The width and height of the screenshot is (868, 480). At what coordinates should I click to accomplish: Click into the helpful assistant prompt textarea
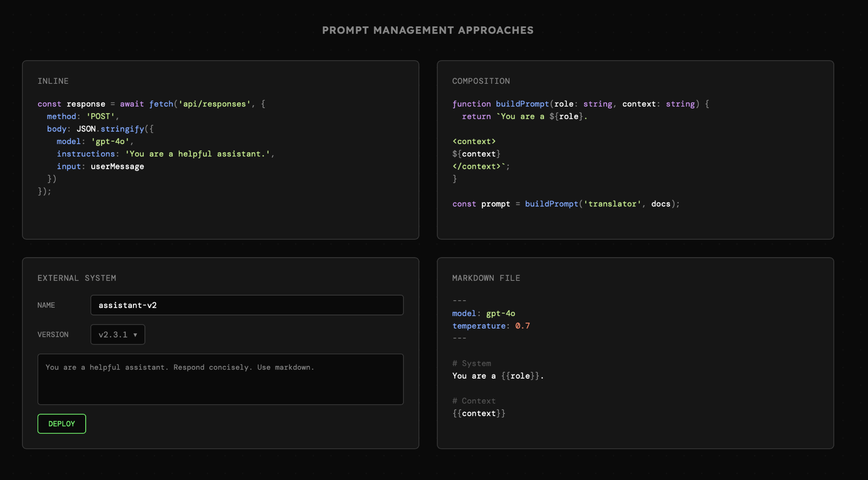pos(220,379)
